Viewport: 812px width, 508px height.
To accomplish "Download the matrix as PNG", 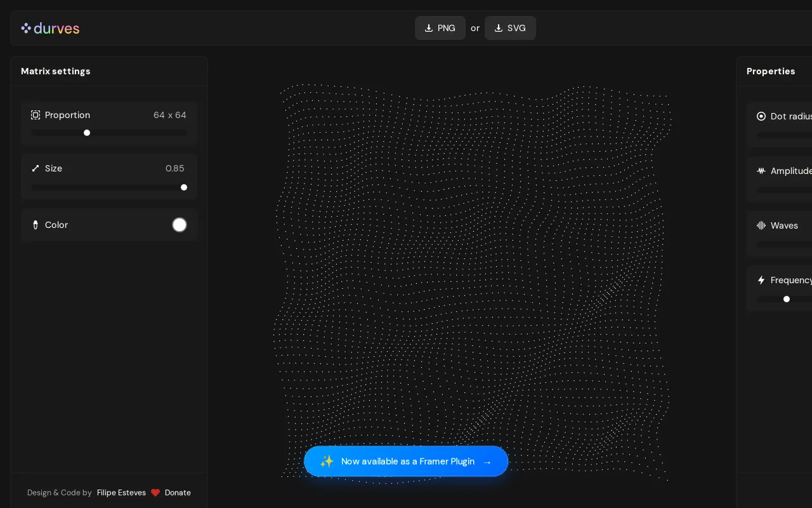I will (x=440, y=28).
